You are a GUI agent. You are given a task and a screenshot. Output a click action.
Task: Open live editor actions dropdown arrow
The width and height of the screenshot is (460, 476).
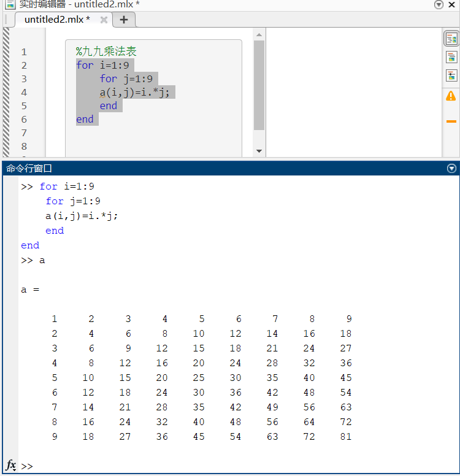[439, 4]
